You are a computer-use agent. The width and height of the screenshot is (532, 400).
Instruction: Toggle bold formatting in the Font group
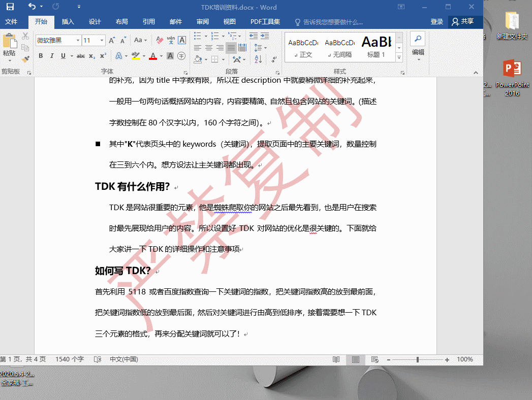click(40, 55)
